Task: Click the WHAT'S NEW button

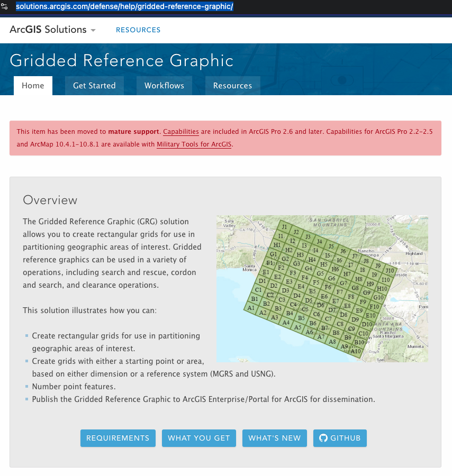Action: [x=275, y=438]
